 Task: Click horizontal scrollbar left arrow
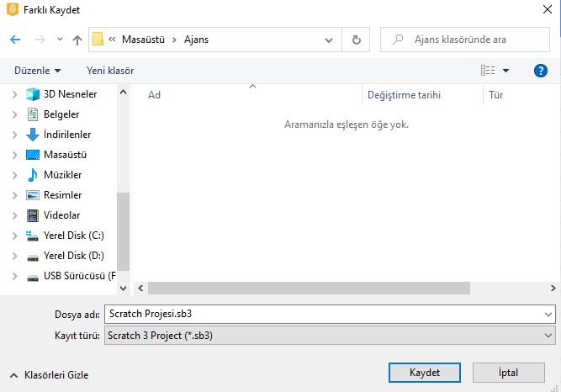tap(140, 289)
